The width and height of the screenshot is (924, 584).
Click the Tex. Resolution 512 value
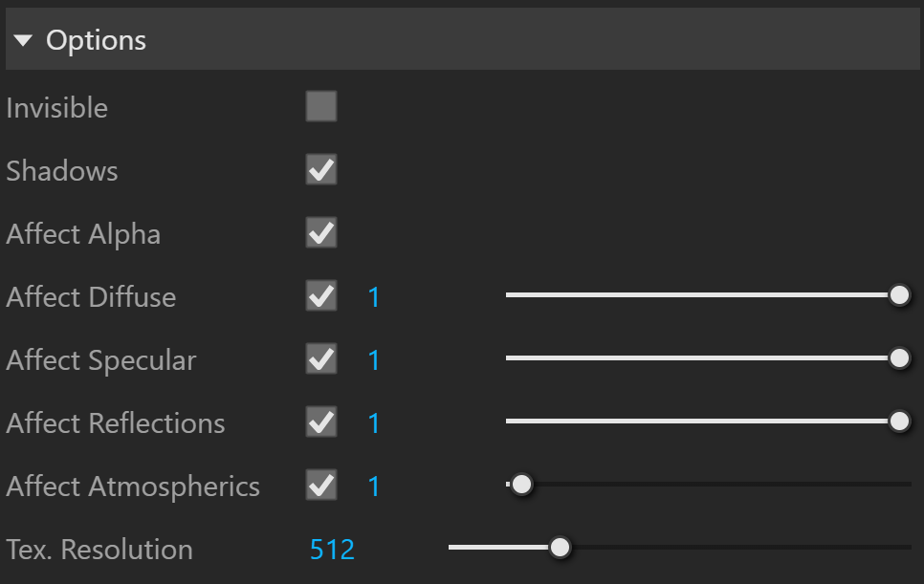point(332,550)
